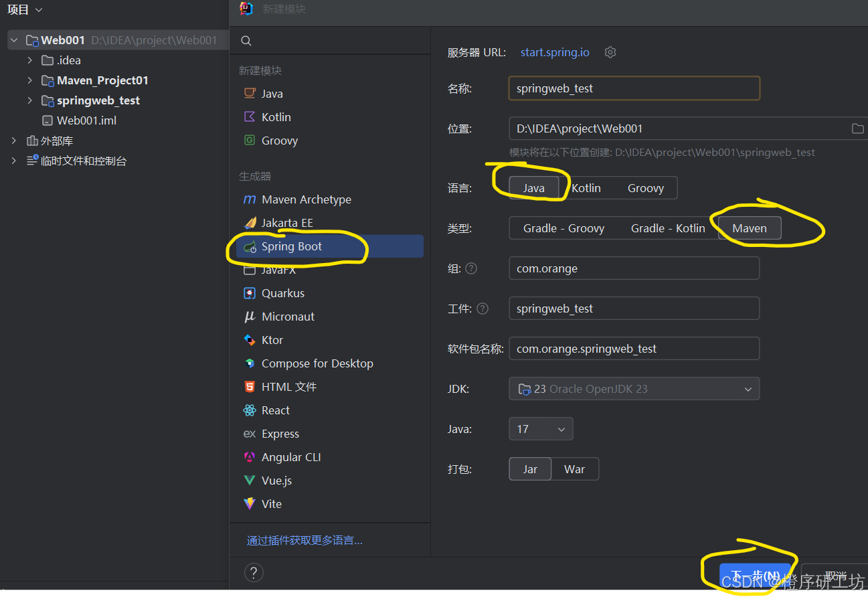Click the 软件包名称 field
Viewport: 868px width, 597px height.
tap(634, 349)
